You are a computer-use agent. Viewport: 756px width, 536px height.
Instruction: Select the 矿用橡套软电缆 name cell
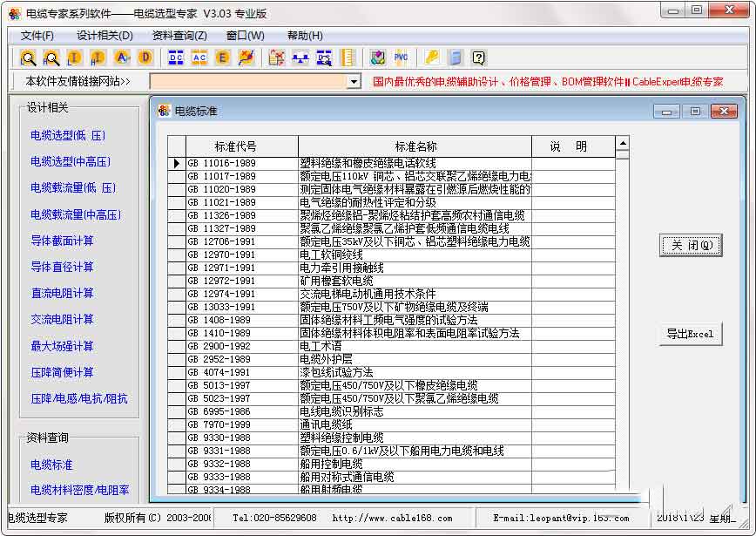pos(415,281)
